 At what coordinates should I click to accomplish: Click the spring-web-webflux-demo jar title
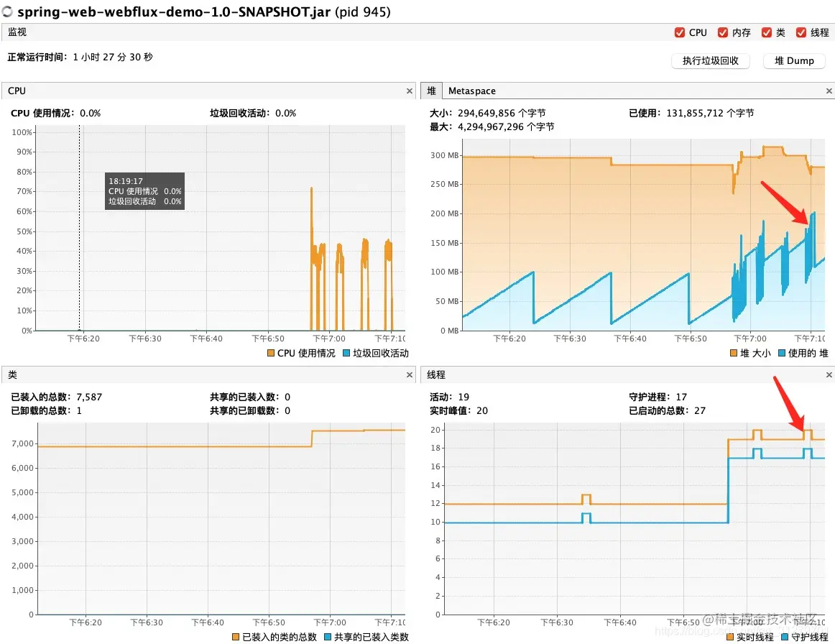[x=204, y=11]
